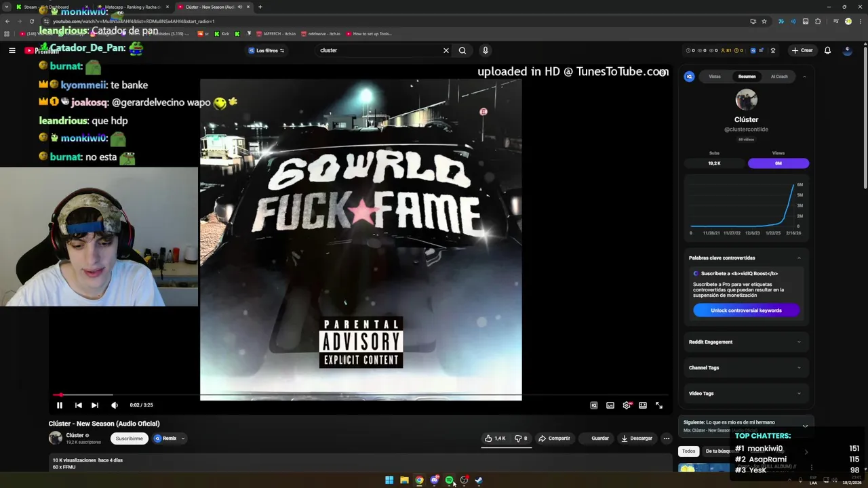
Task: Open player settings gear
Action: tap(627, 405)
